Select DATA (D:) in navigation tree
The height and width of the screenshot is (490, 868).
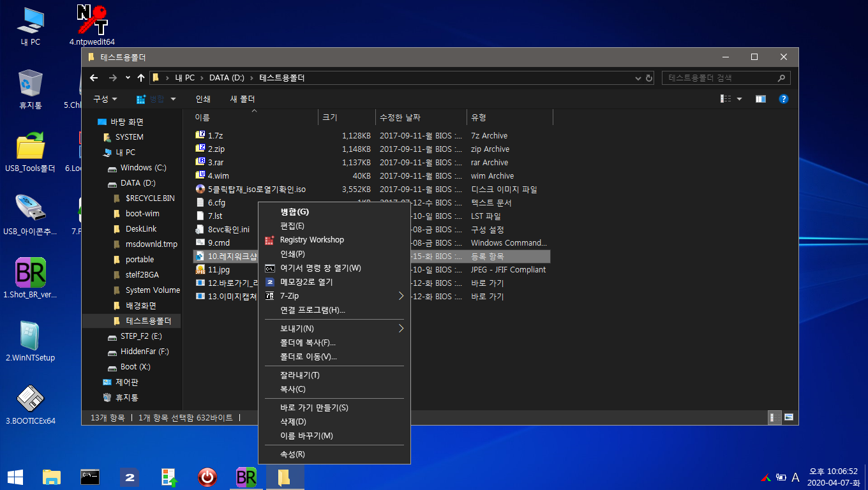click(138, 183)
